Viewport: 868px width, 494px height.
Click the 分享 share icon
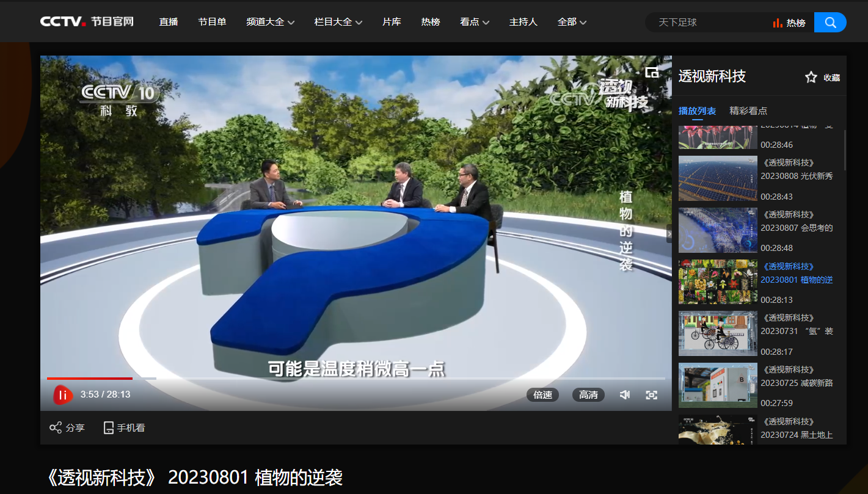tap(56, 427)
